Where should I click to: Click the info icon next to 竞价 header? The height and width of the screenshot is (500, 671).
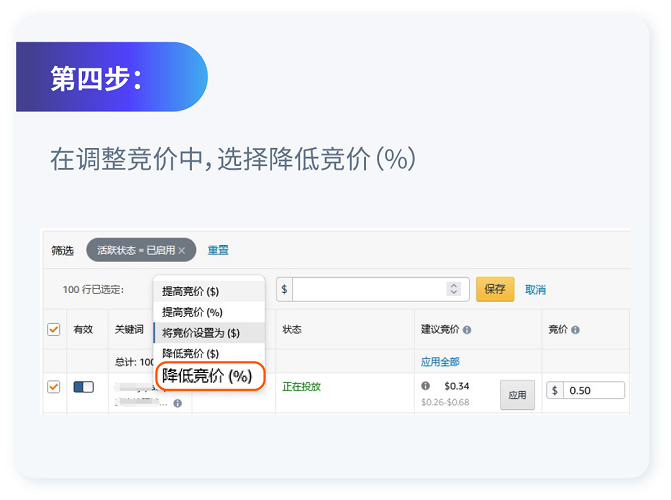point(576,330)
